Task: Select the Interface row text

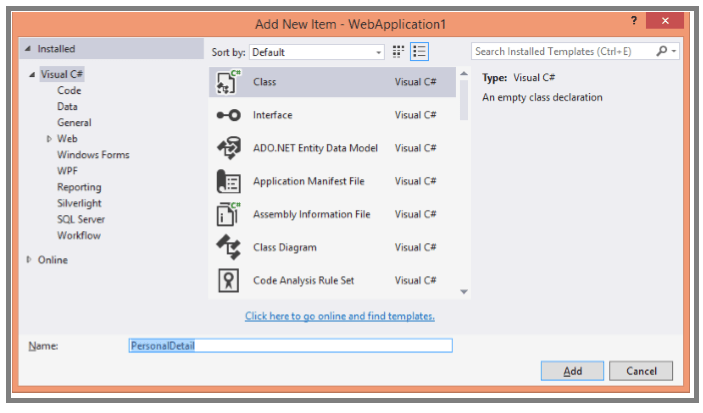Action: (273, 115)
